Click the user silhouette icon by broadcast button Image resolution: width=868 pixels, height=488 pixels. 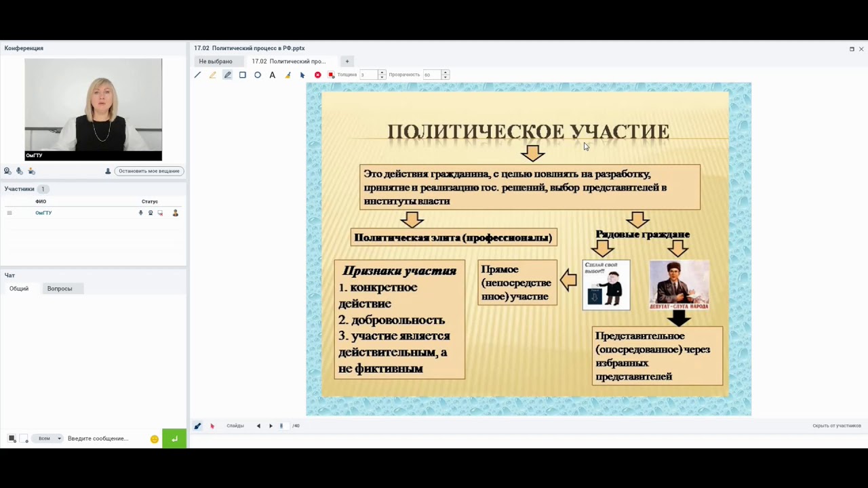click(x=108, y=171)
